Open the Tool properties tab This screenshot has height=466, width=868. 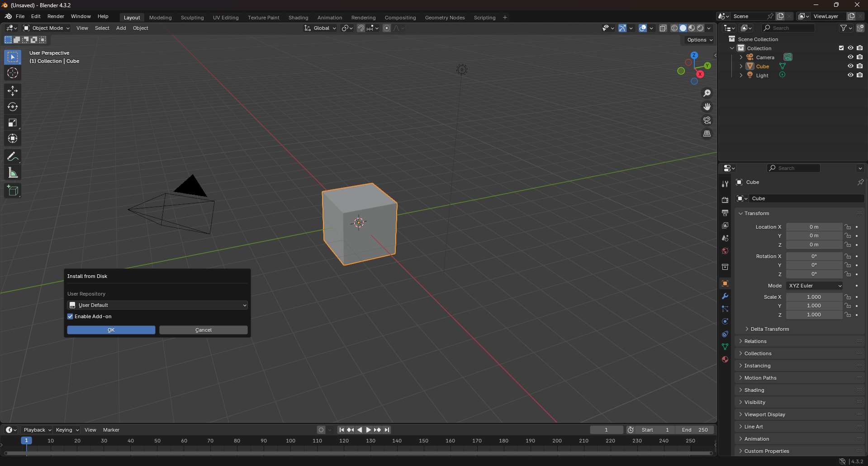tap(725, 184)
